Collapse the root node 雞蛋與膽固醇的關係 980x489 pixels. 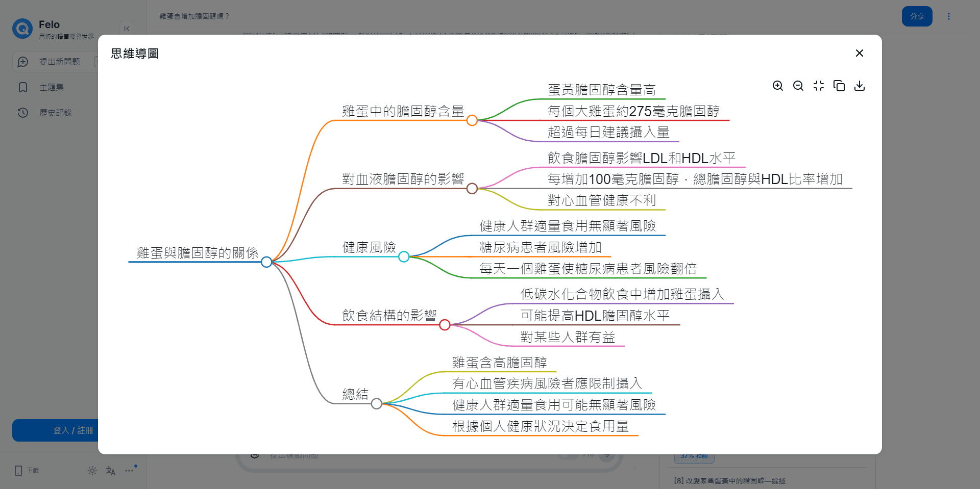point(266,262)
